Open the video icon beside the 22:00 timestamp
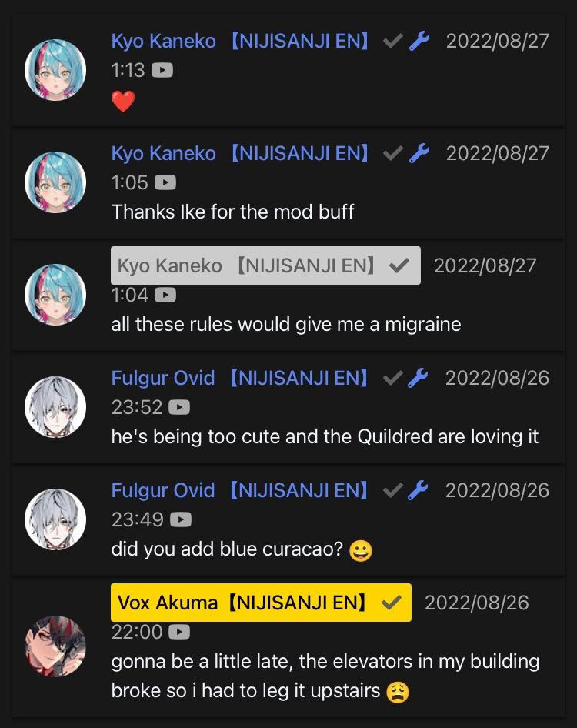 pos(179,632)
